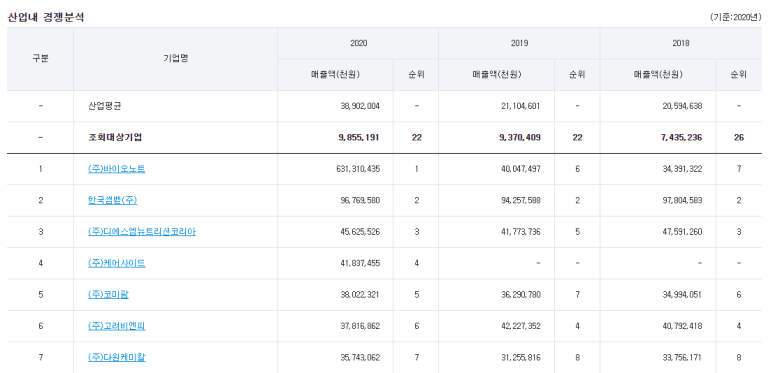Click the 2018 rank 26 cell
Image resolution: width=773 pixels, height=373 pixels.
click(x=738, y=137)
